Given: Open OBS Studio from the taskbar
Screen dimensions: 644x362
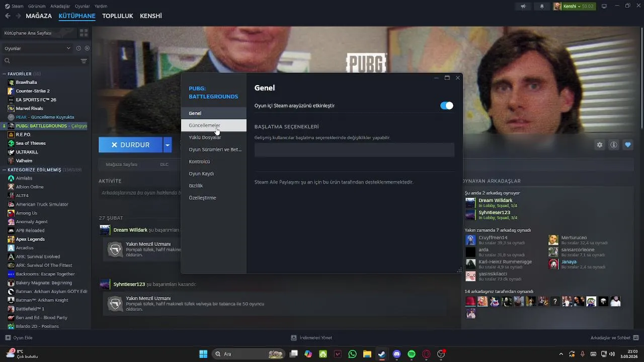Looking at the screenshot, I should pyautogui.click(x=441, y=354).
